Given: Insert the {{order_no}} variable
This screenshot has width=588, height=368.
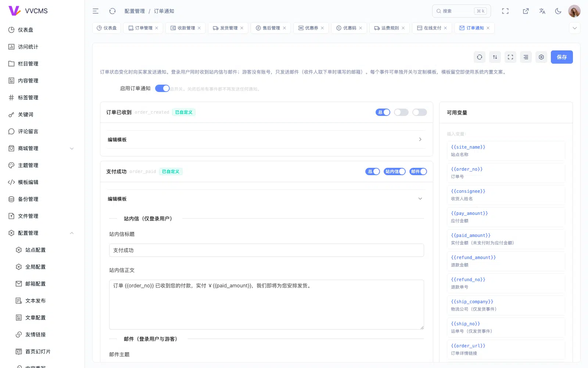Looking at the screenshot, I should [x=506, y=173].
